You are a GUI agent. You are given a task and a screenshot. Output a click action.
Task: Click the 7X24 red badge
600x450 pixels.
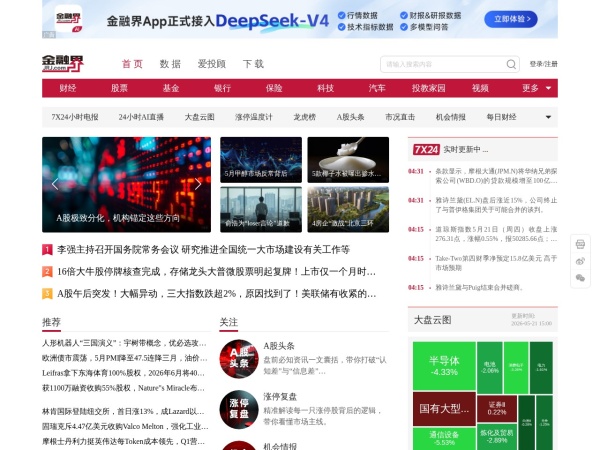[x=426, y=149]
